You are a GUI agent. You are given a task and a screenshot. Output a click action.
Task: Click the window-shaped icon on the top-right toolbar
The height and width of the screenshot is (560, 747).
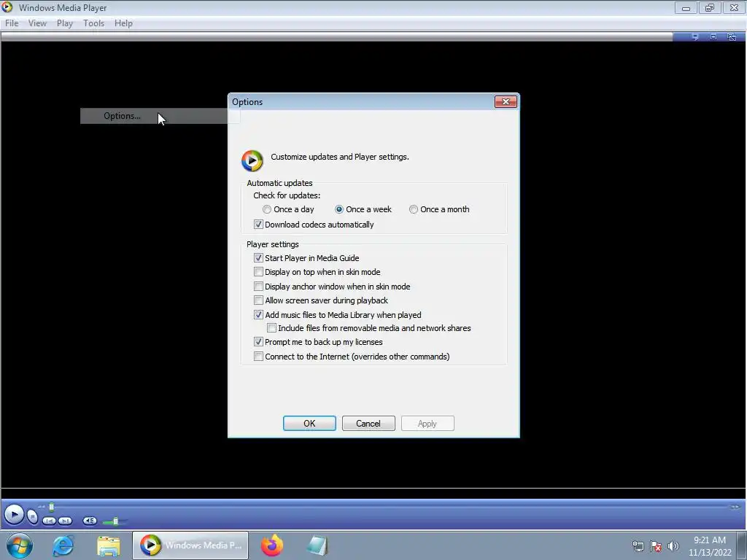click(x=713, y=36)
